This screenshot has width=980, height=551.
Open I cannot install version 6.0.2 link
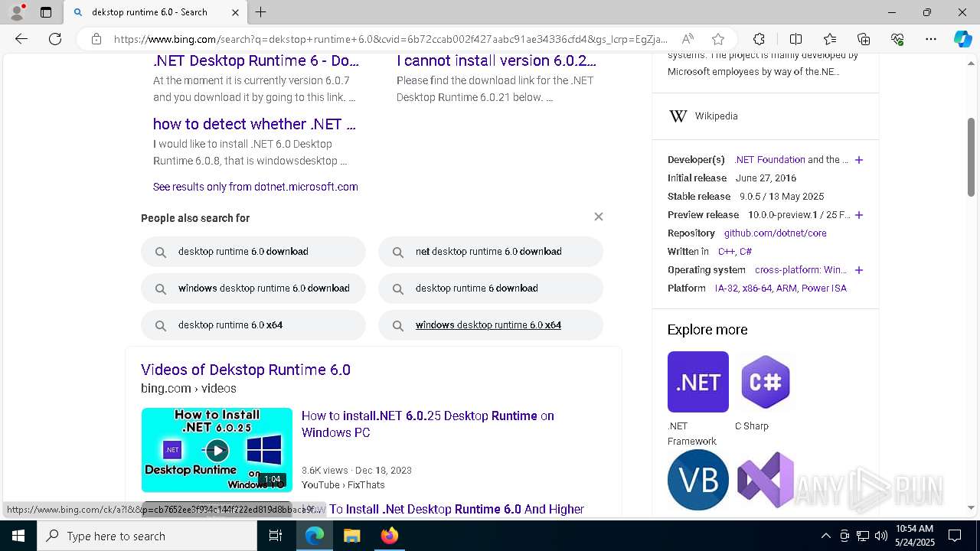(496, 60)
